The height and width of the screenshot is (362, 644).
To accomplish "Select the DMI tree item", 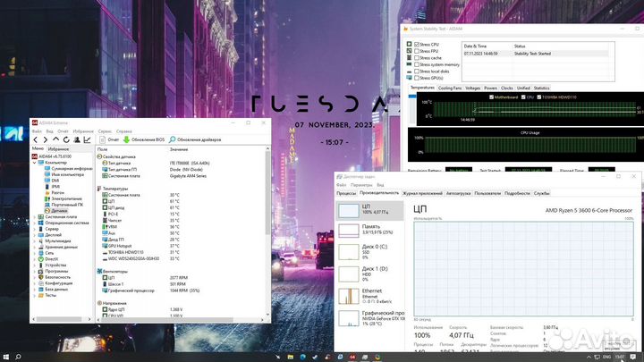I will (52, 181).
